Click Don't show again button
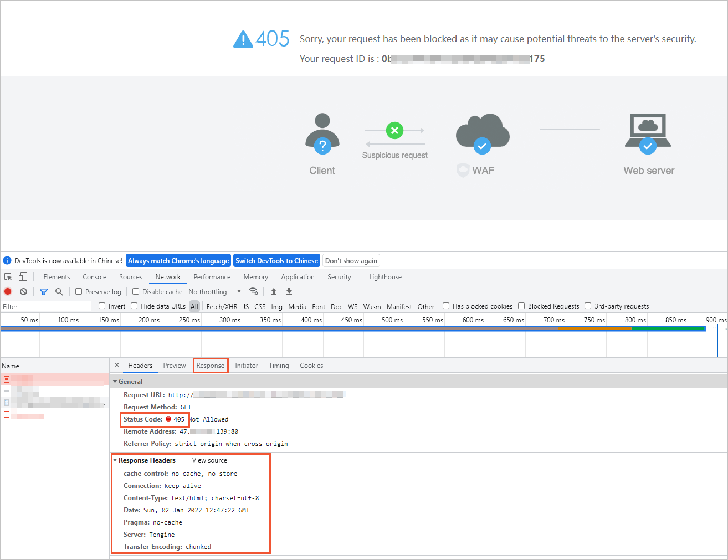Screen dimensions: 728x560 tap(351, 260)
